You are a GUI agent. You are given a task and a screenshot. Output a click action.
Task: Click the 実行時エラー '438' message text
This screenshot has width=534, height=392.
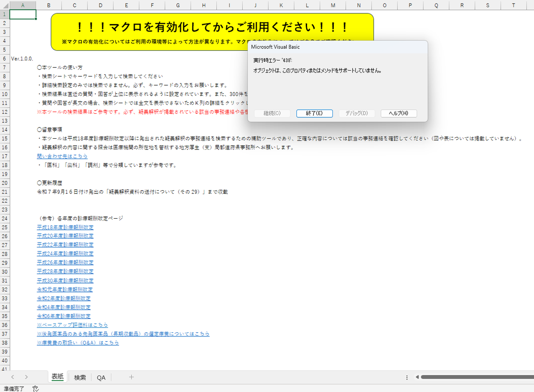(x=272, y=60)
